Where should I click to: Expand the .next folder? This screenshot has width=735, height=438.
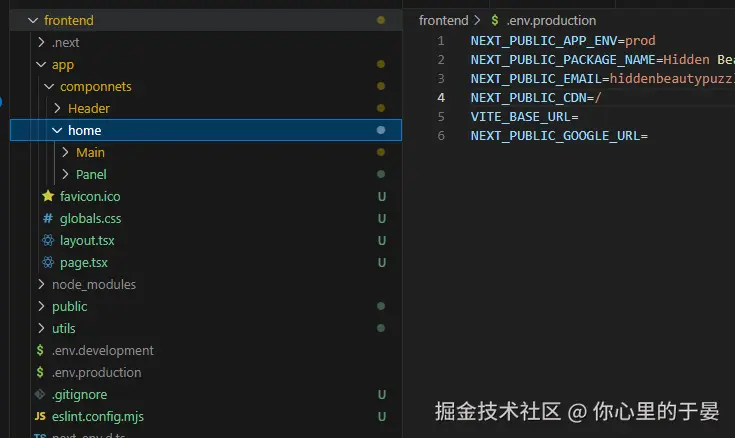tap(41, 43)
